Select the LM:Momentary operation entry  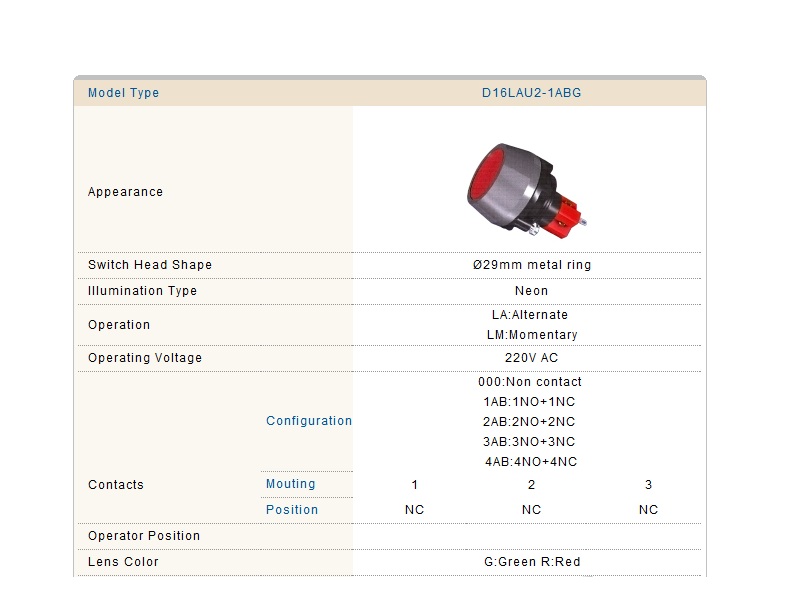532,335
